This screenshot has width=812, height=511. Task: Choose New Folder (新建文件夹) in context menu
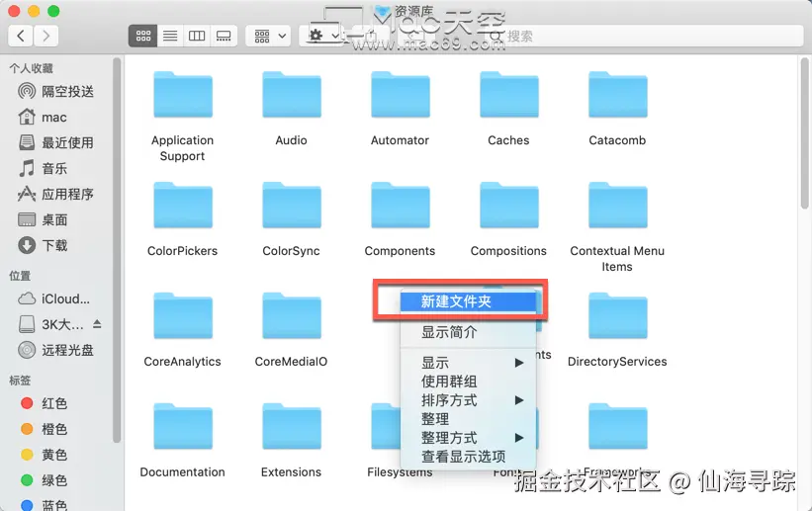[x=468, y=301]
